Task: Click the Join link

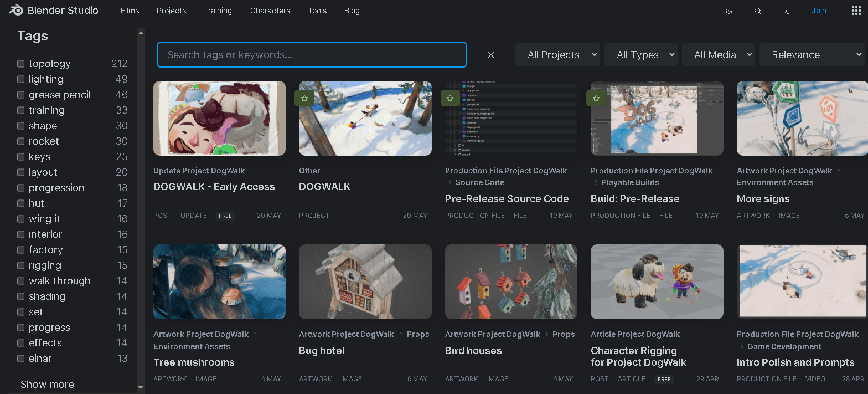Action: 819,11
